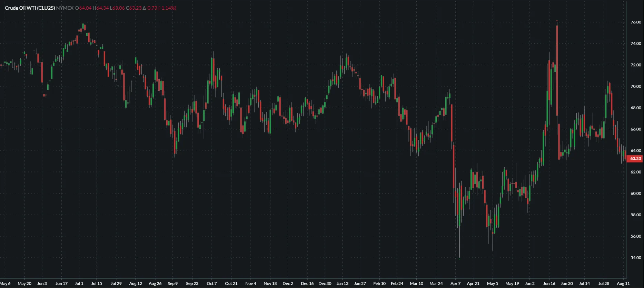Select the Apr 7 date on time axis
This screenshot has height=288, width=644.
tap(455, 284)
